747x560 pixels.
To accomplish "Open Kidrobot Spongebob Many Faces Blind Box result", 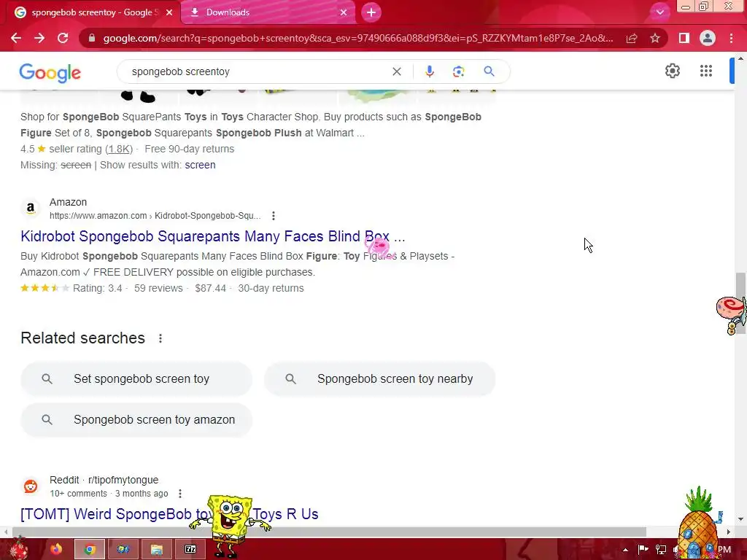I will click(x=212, y=236).
